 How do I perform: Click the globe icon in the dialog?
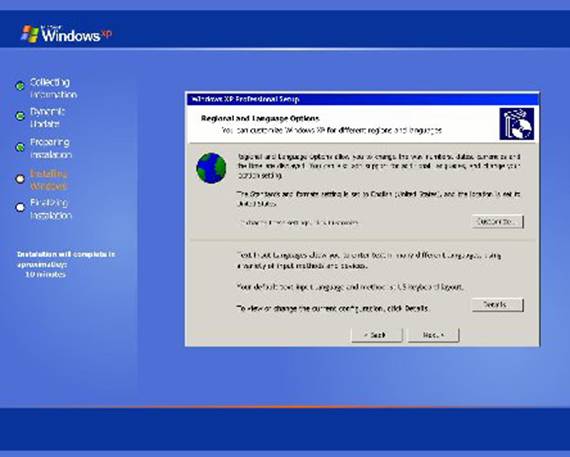pyautogui.click(x=211, y=168)
